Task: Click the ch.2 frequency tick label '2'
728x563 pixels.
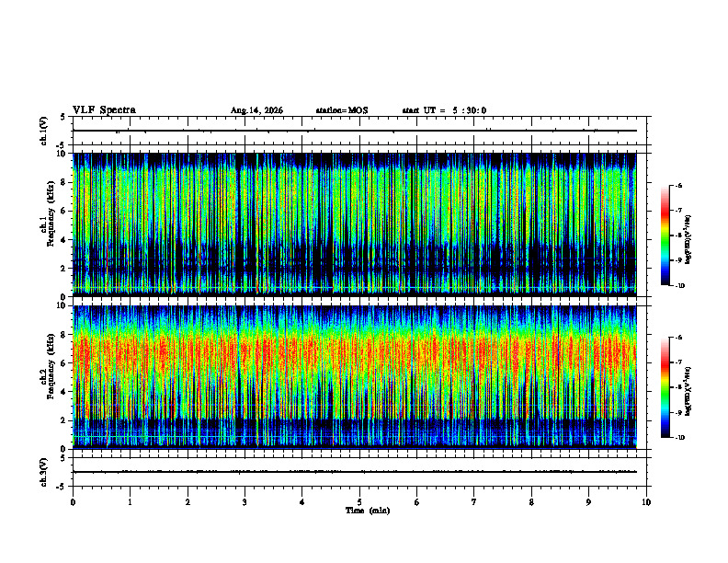Action: (x=64, y=420)
